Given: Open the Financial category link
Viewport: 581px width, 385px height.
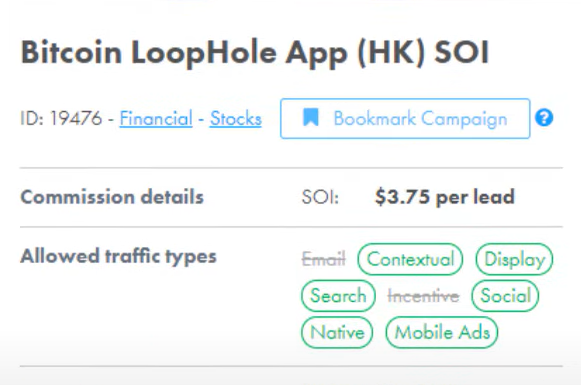Looking at the screenshot, I should tap(156, 119).
